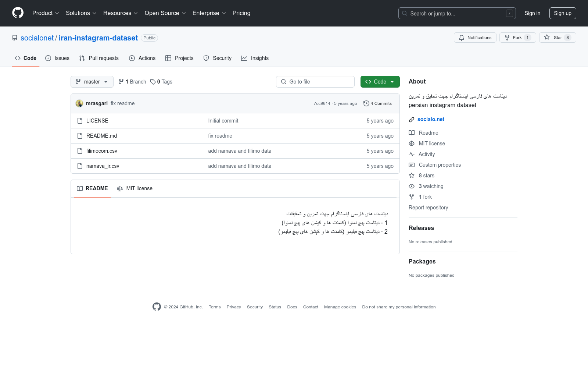Click the Search or jump to field

pyautogui.click(x=457, y=13)
